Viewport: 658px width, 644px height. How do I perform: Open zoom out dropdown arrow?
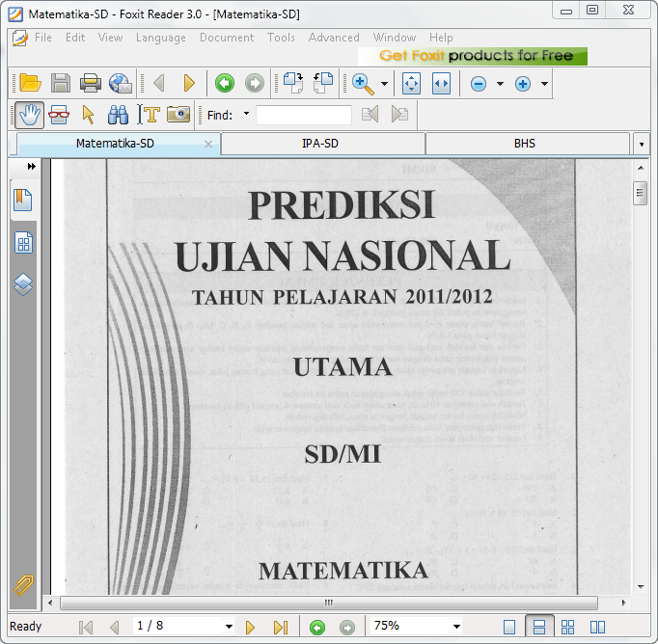[500, 84]
